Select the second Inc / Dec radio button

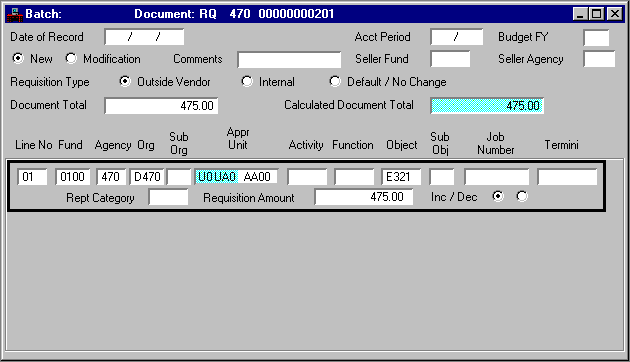point(522,196)
